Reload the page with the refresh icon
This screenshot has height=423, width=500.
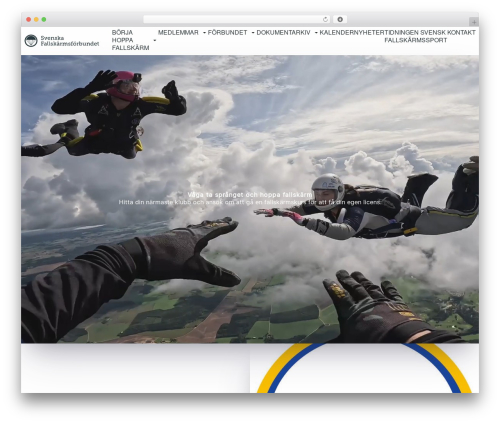[x=325, y=20]
